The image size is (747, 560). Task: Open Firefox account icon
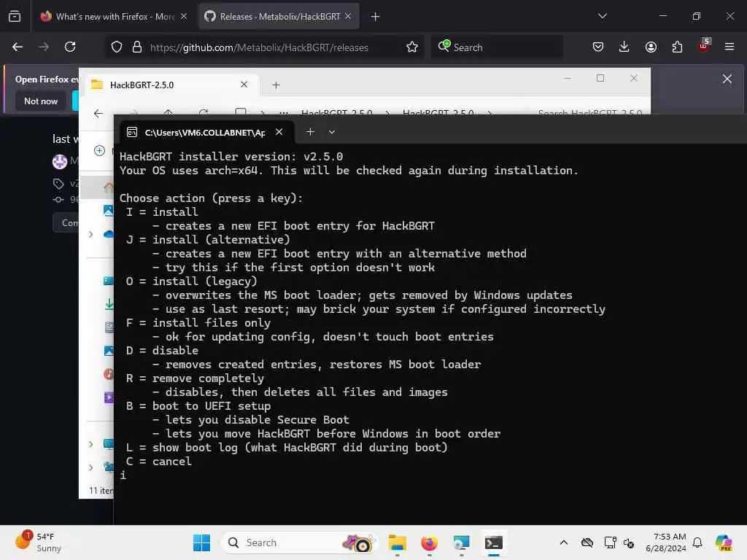[x=651, y=47]
